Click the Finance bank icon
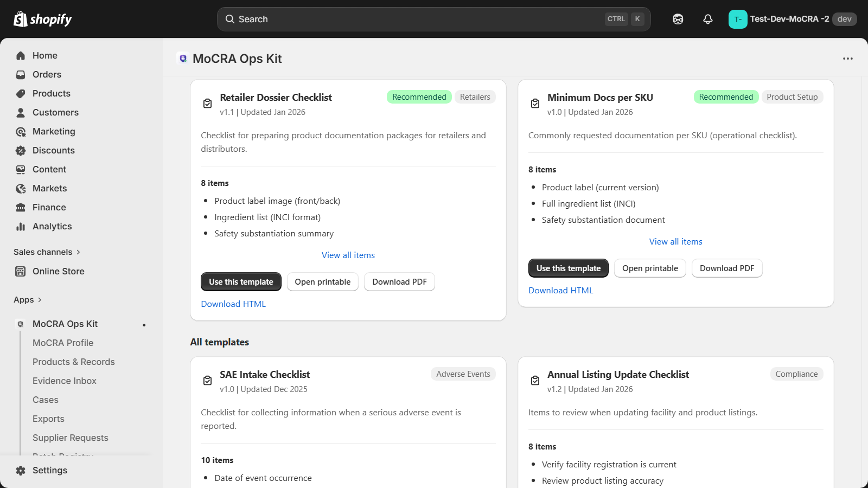 click(21, 207)
